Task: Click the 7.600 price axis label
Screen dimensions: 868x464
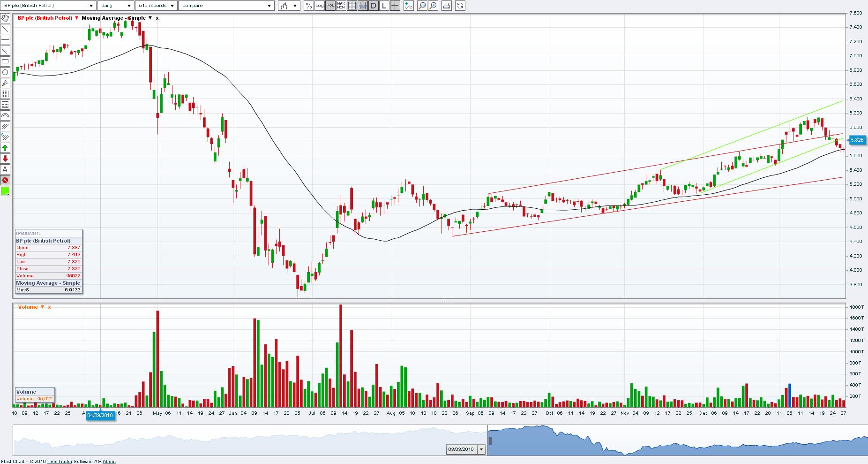Action: (x=855, y=13)
